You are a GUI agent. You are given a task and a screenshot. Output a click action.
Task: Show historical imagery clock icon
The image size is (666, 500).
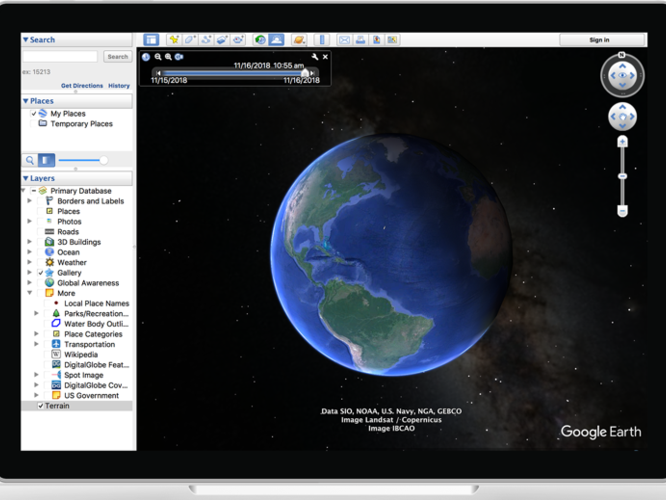pos(260,40)
